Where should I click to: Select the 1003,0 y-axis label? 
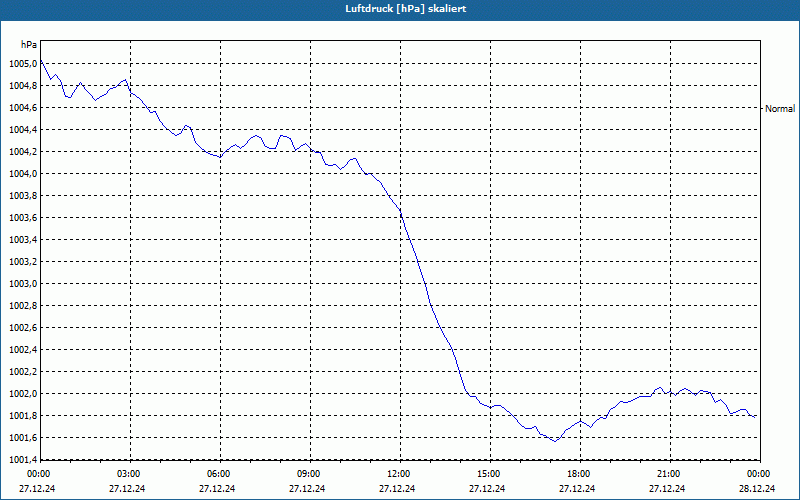[23, 284]
